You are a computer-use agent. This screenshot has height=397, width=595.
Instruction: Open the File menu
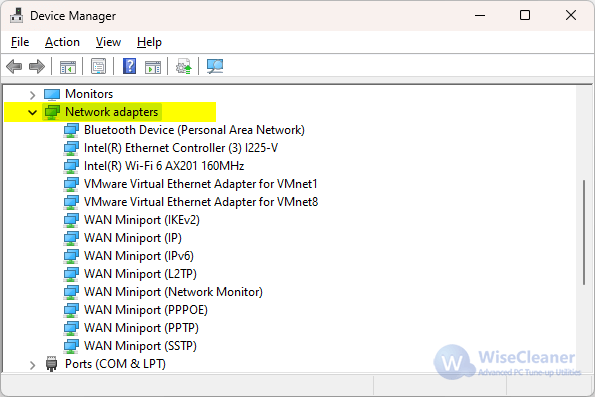(x=20, y=42)
